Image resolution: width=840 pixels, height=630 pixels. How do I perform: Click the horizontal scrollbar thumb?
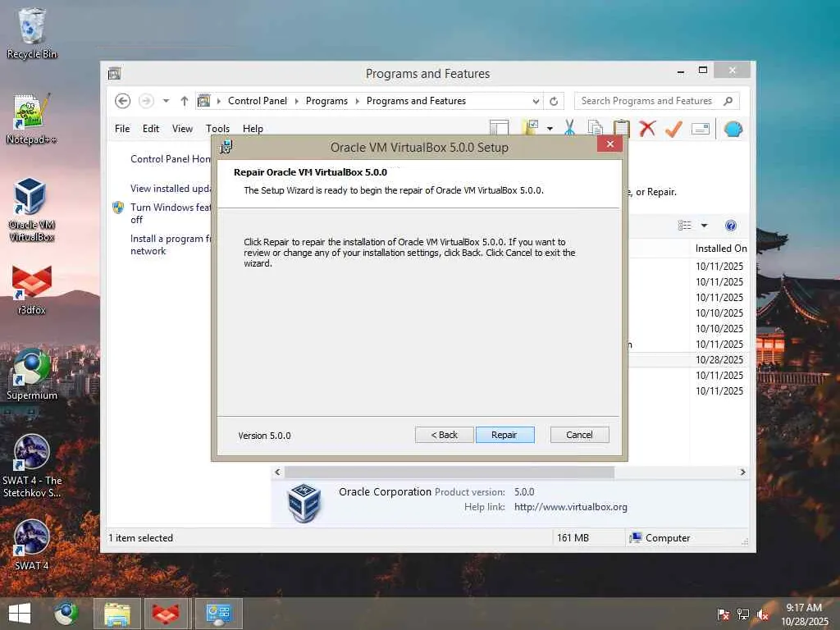[x=450, y=472]
